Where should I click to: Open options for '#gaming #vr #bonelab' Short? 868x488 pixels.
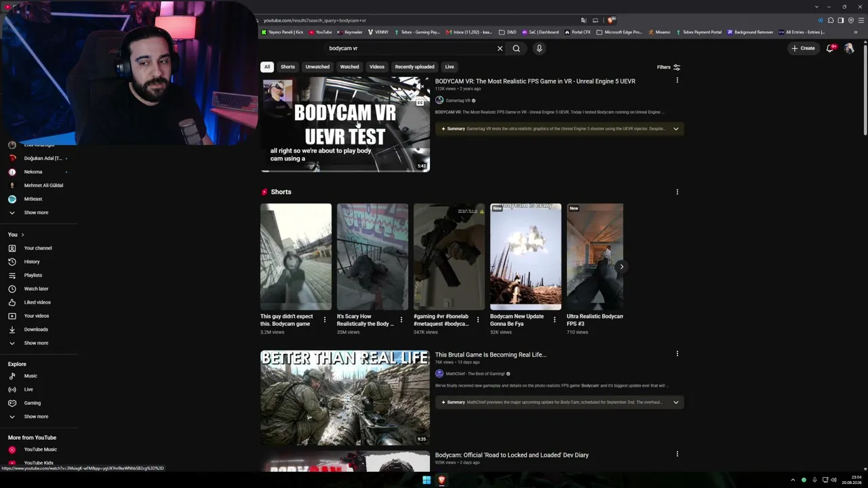click(x=478, y=320)
